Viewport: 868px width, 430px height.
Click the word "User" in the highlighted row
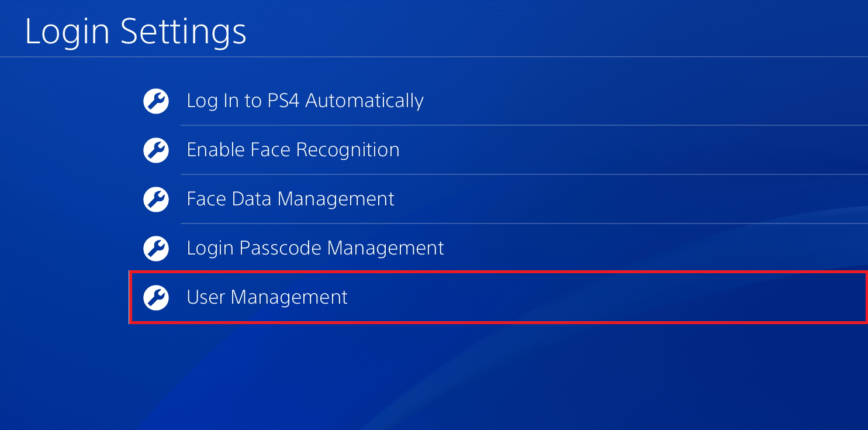[x=206, y=298]
